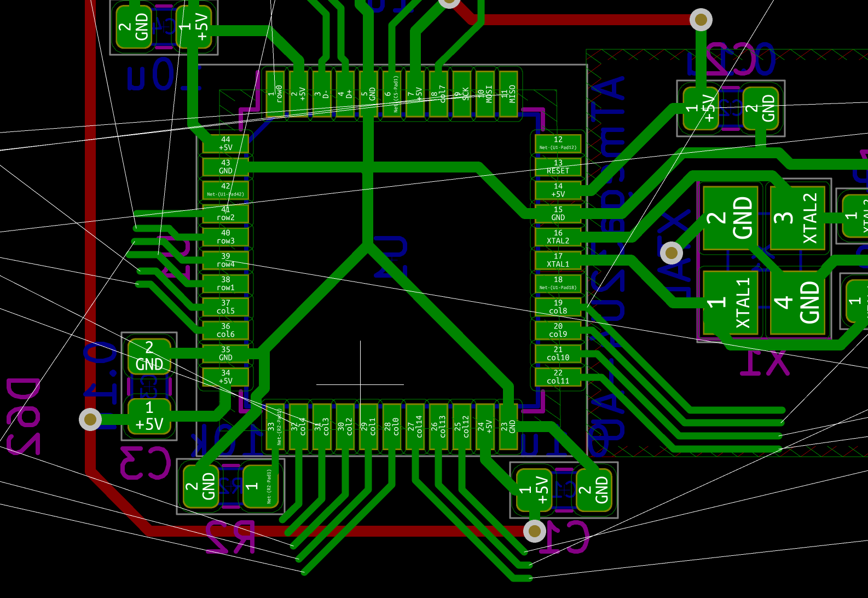Select the via left of C3 +5V pad
Viewport: 868px width, 598px height.
tap(90, 419)
